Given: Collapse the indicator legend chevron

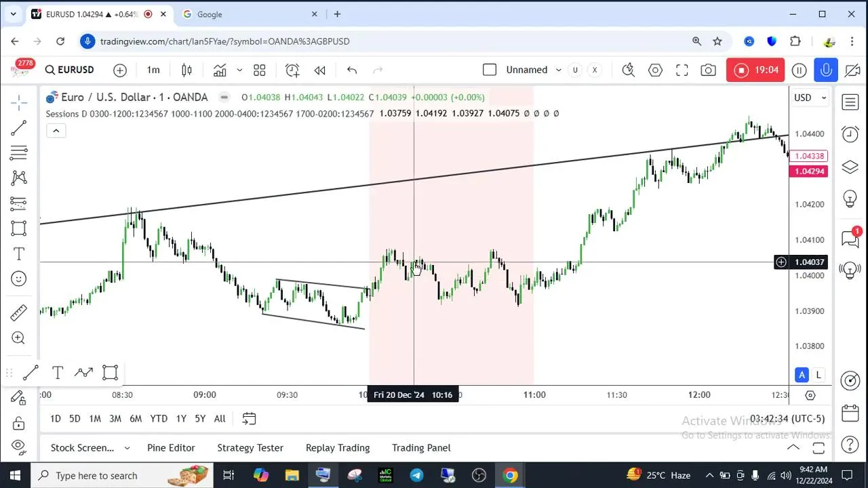Looking at the screenshot, I should [x=56, y=131].
